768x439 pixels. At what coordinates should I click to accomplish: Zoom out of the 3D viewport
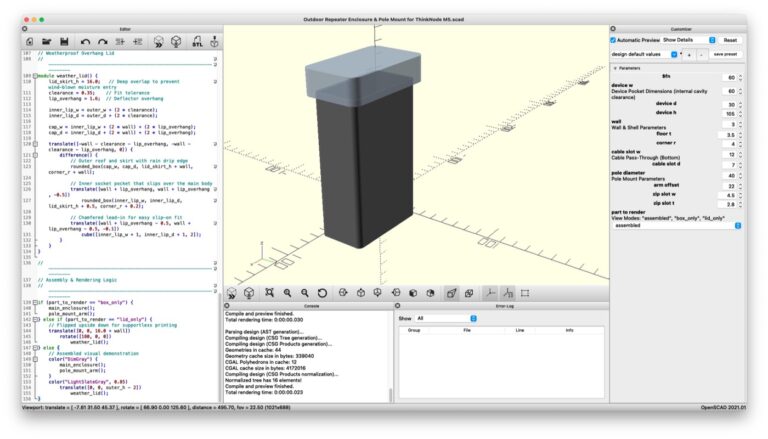[x=305, y=293]
